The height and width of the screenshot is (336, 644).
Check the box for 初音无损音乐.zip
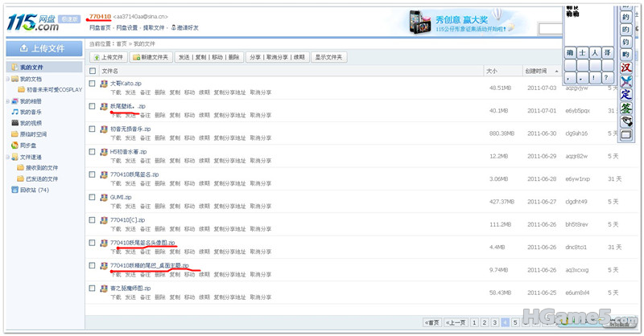click(93, 129)
